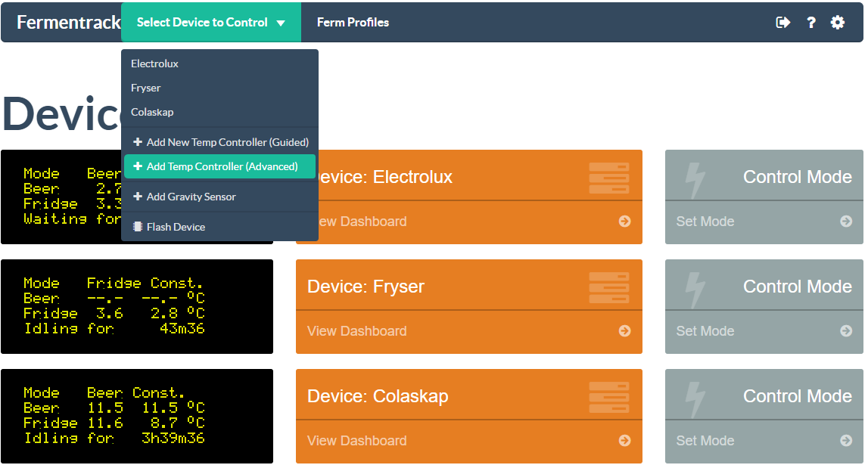
Task: Click the Electrolux LCD status display
Action: (x=61, y=197)
